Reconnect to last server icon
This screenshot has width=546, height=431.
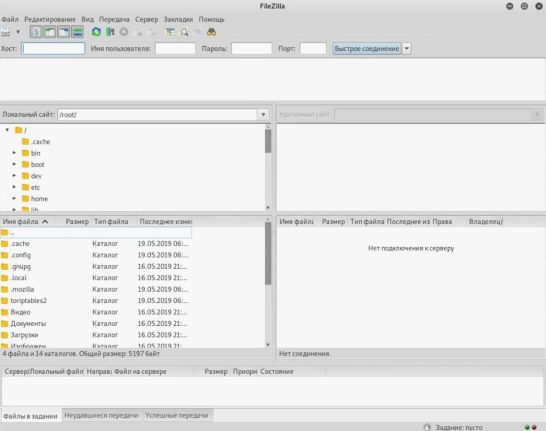[151, 32]
